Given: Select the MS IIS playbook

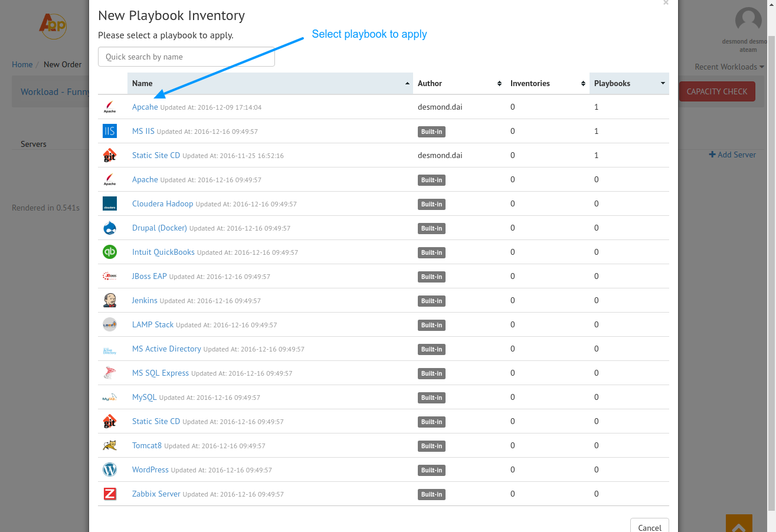Looking at the screenshot, I should point(143,131).
